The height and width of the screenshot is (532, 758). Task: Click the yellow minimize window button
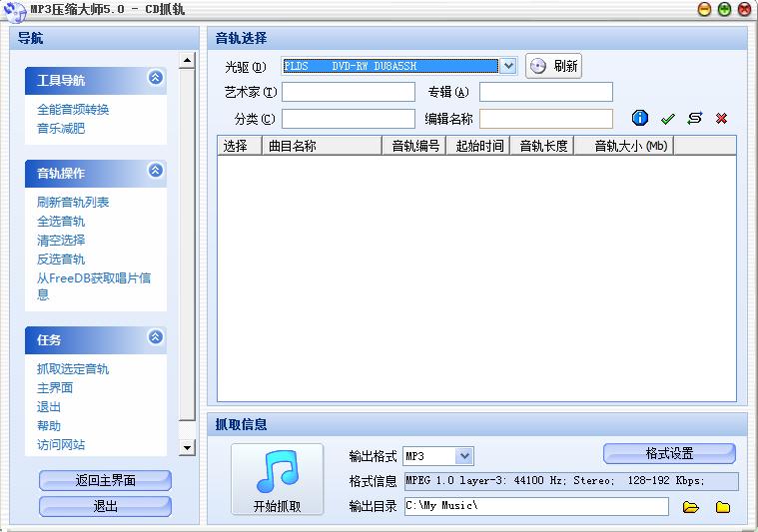pyautogui.click(x=704, y=9)
